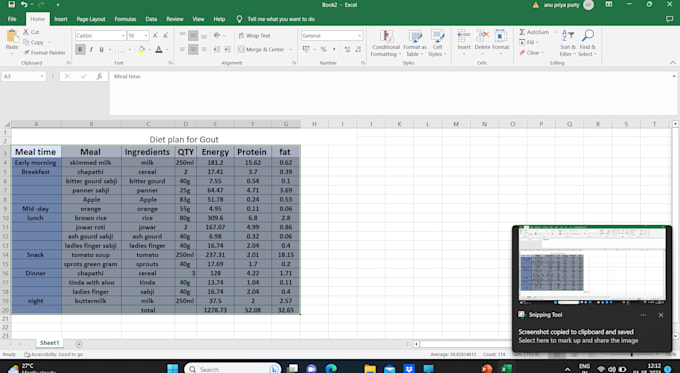Image resolution: width=680 pixels, height=373 pixels.
Task: Apply yellow fill color bucket
Action: click(x=141, y=49)
